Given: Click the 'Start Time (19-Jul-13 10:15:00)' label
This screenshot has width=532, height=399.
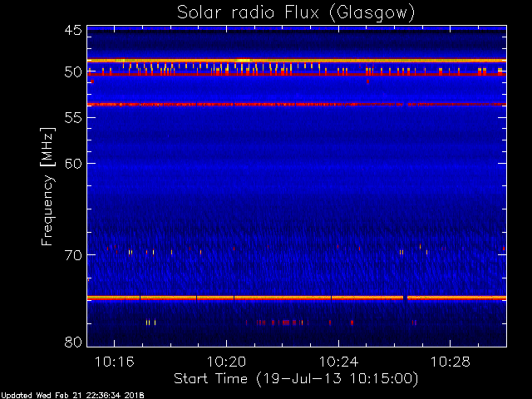Looking at the screenshot, I should coord(296,379).
